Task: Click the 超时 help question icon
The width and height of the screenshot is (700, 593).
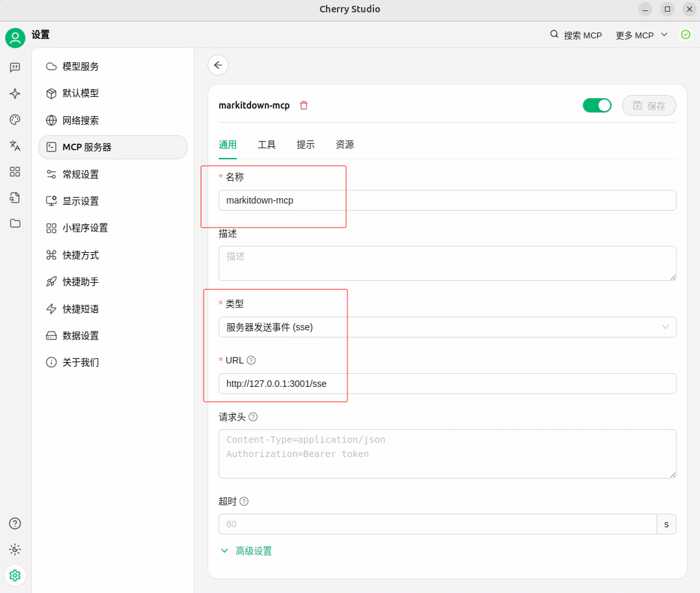Action: pos(244,501)
